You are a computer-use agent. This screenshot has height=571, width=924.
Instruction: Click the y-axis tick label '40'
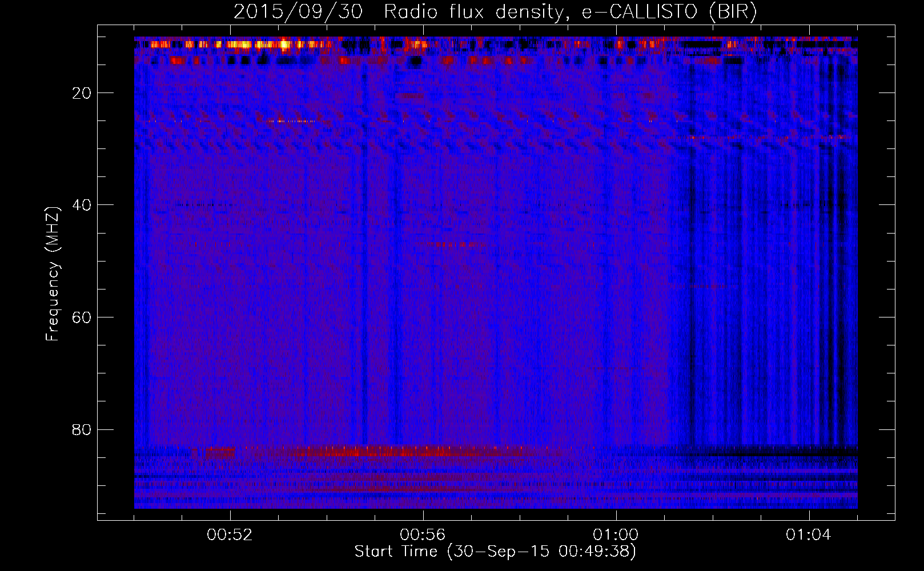coord(82,205)
